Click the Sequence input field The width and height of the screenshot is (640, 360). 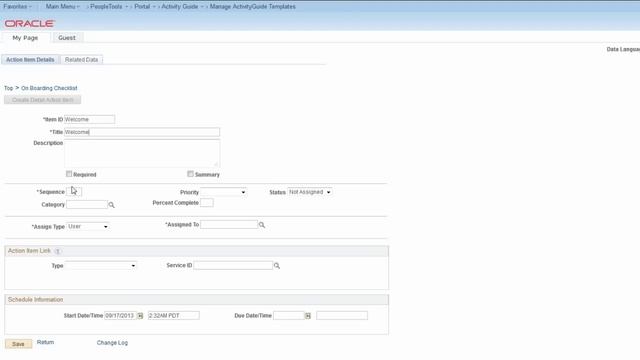coord(74,191)
